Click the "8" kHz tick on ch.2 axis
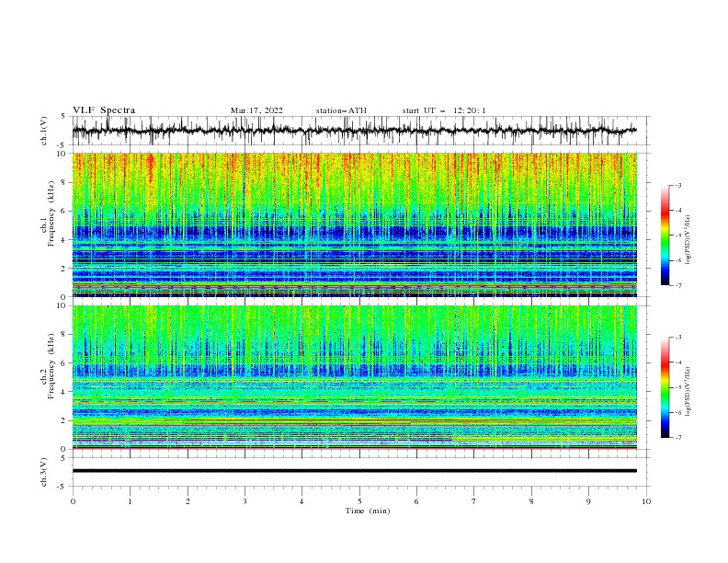Screen dimensions: 728x563 tap(64, 335)
